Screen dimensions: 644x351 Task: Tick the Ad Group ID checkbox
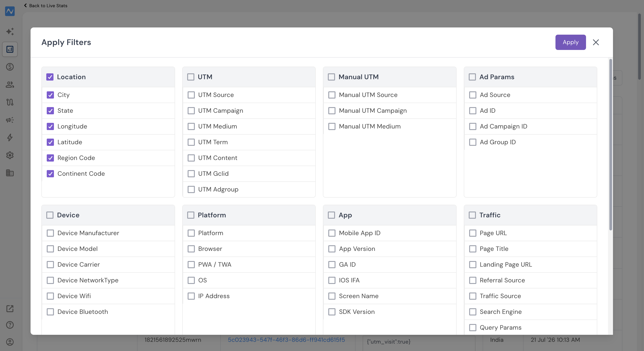(473, 142)
